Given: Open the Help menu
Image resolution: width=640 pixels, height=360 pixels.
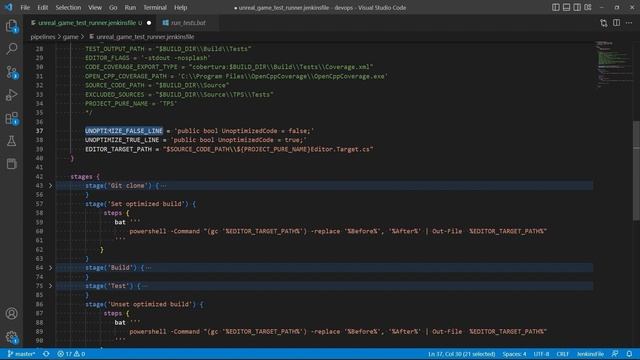Looking at the screenshot, I should click(x=180, y=7).
